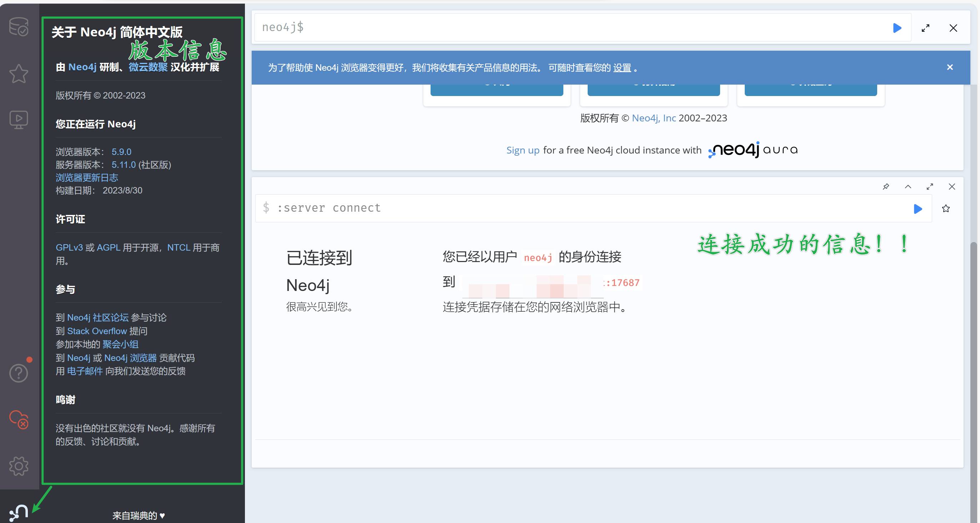Follow the Sign up link for Aura
Image resolution: width=980 pixels, height=523 pixels.
[x=523, y=150]
